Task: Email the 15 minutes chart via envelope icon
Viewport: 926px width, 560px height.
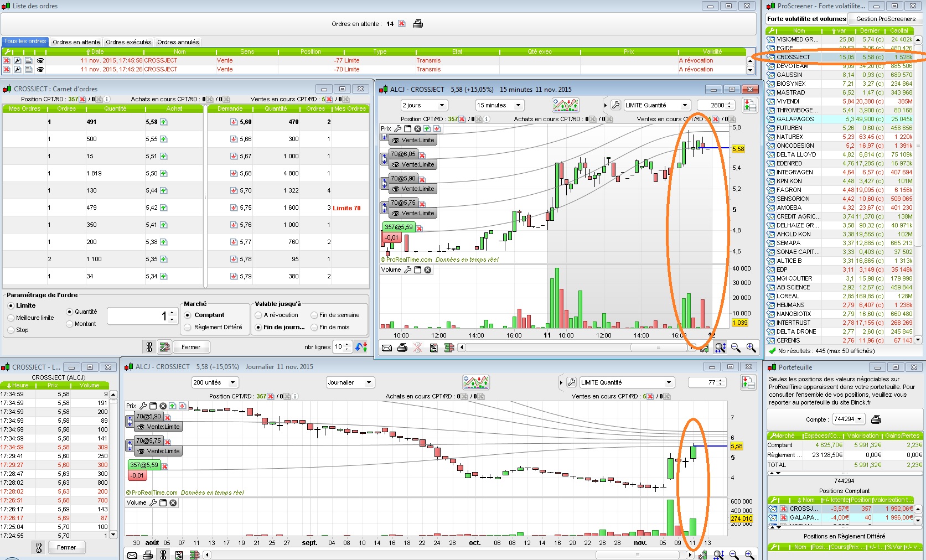Action: click(387, 348)
